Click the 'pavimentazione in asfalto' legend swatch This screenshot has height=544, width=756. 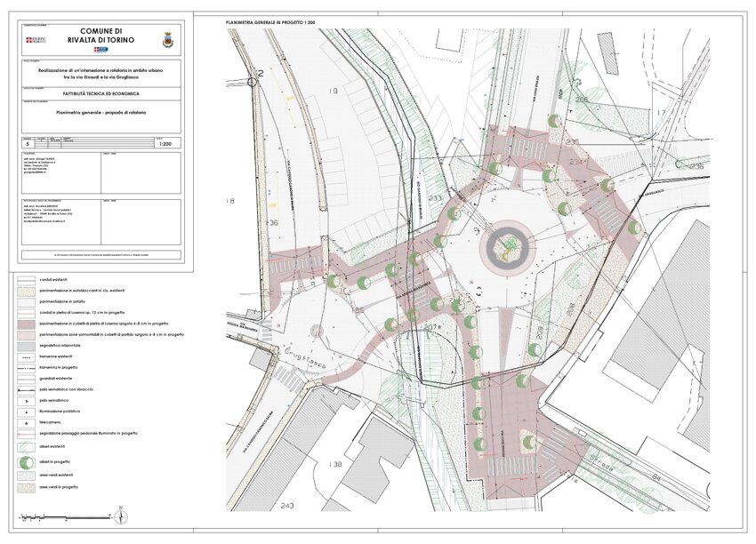pos(27,301)
